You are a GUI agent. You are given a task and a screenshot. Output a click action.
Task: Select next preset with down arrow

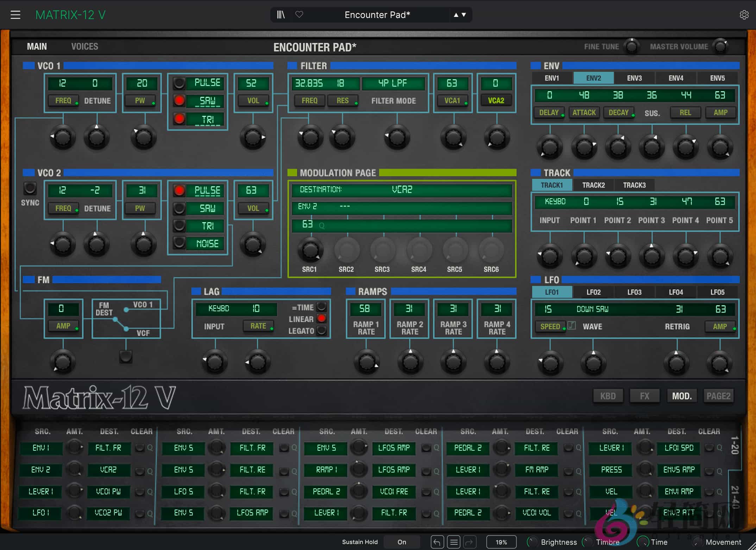point(464,15)
